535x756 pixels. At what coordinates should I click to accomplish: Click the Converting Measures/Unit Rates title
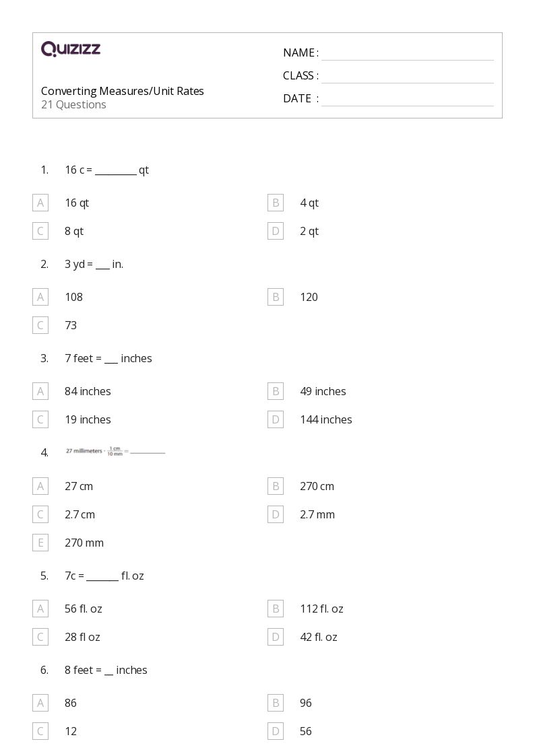(122, 91)
